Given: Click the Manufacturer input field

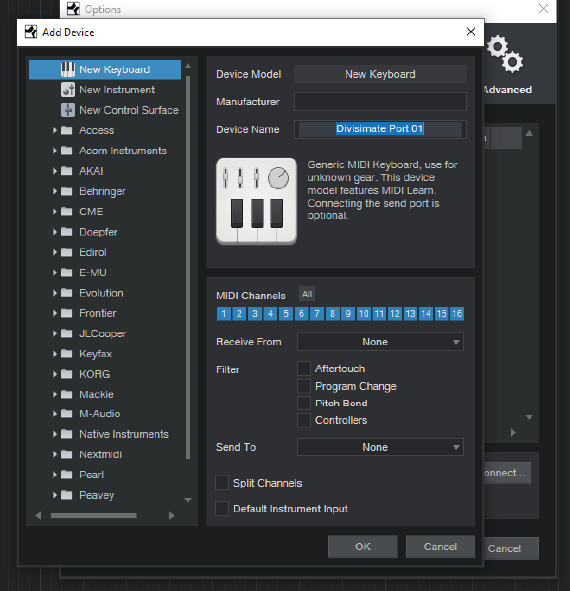Looking at the screenshot, I should pyautogui.click(x=380, y=101).
